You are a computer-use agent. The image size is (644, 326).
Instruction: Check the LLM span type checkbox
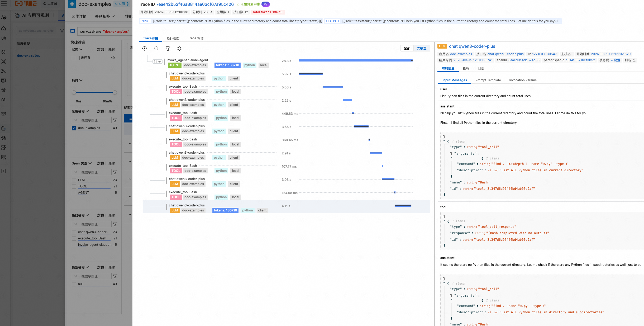(74, 180)
